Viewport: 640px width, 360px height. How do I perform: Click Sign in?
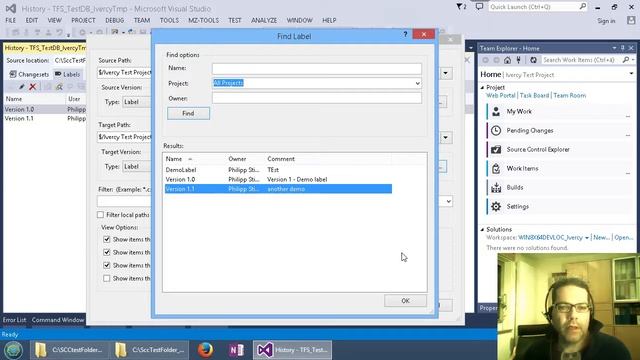pyautogui.click(x=606, y=21)
